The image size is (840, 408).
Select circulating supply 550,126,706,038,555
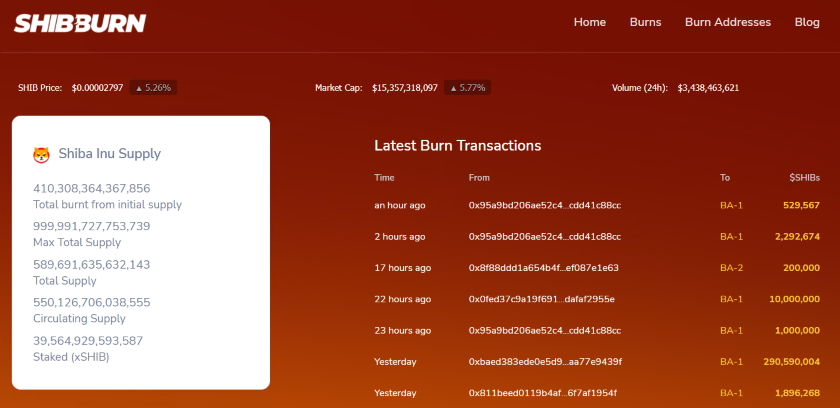tap(92, 303)
